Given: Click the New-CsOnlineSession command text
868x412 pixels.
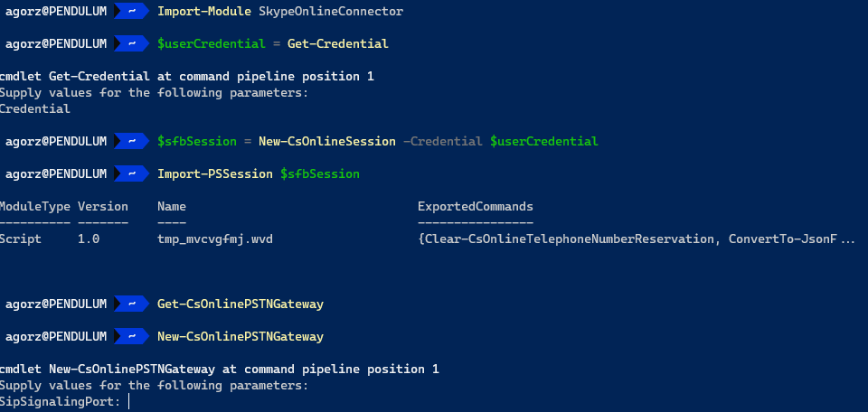Looking at the screenshot, I should (327, 142).
